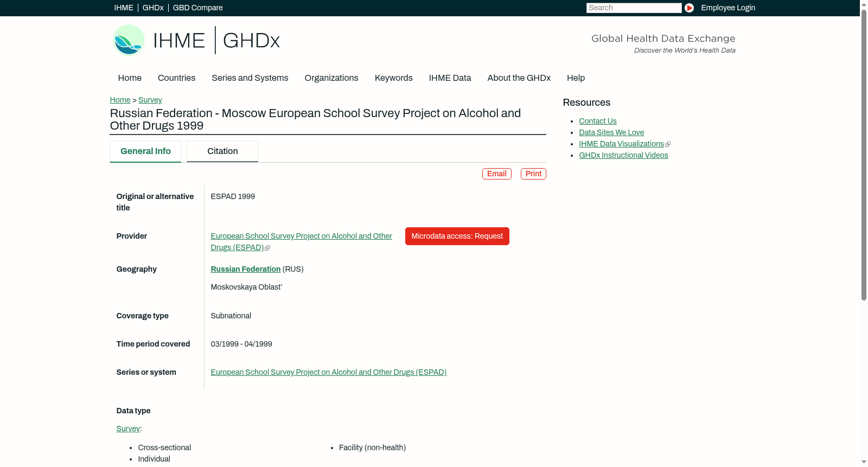The width and height of the screenshot is (868, 467).
Task: Open the ESPAD series or system link
Action: pyautogui.click(x=329, y=372)
